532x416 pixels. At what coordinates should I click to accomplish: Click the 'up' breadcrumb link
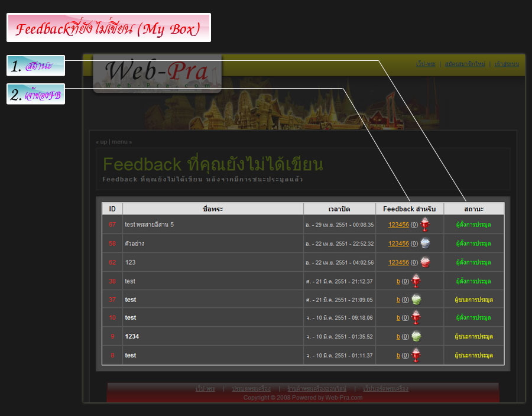click(x=103, y=142)
